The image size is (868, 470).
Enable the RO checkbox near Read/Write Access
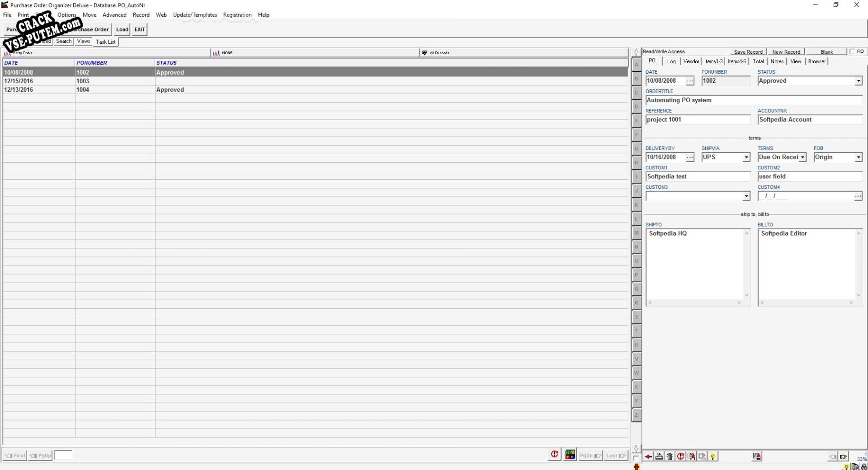click(852, 51)
